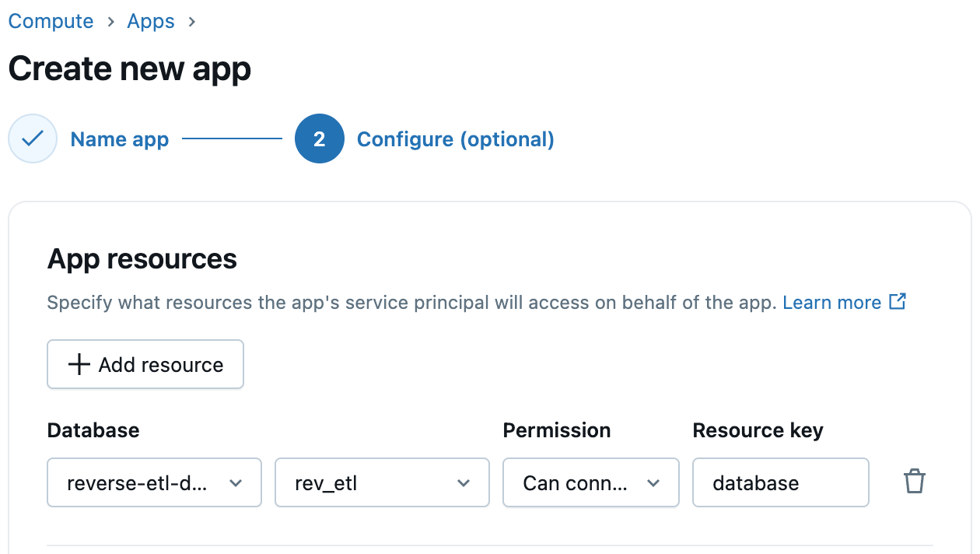980x554 pixels.
Task: Click the Permission column label
Action: (556, 430)
